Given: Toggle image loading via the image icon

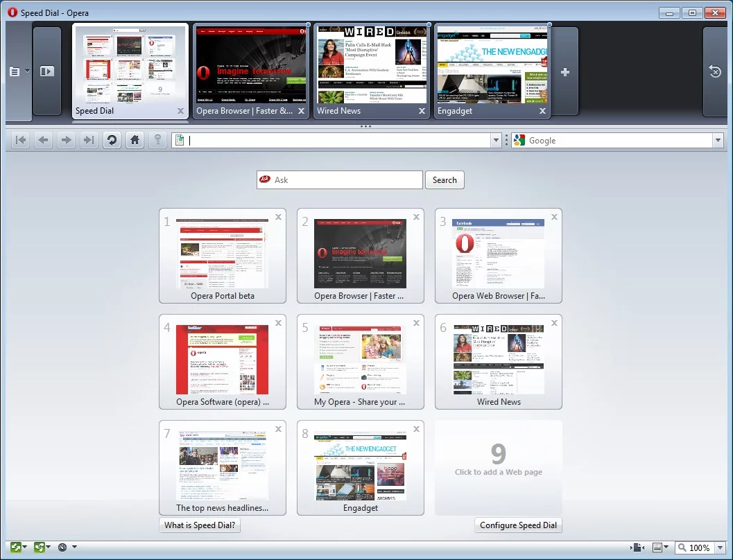Looking at the screenshot, I should tap(657, 547).
